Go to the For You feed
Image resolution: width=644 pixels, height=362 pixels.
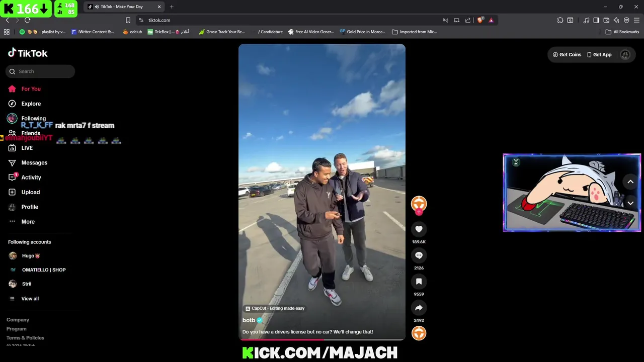pos(24,89)
